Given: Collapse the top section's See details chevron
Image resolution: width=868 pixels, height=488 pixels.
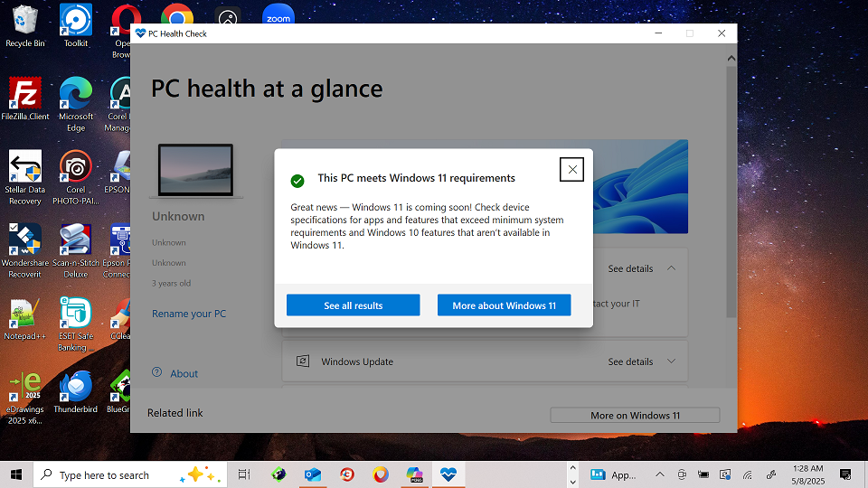Looking at the screenshot, I should 671,268.
